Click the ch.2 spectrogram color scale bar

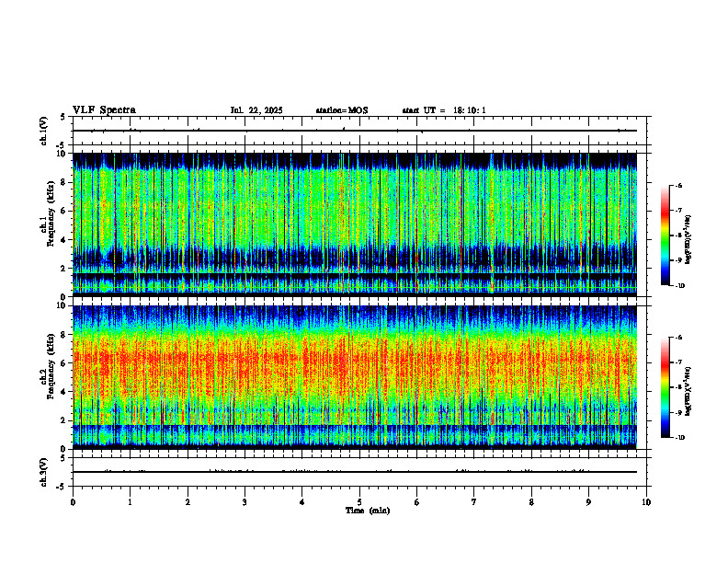pos(665,387)
